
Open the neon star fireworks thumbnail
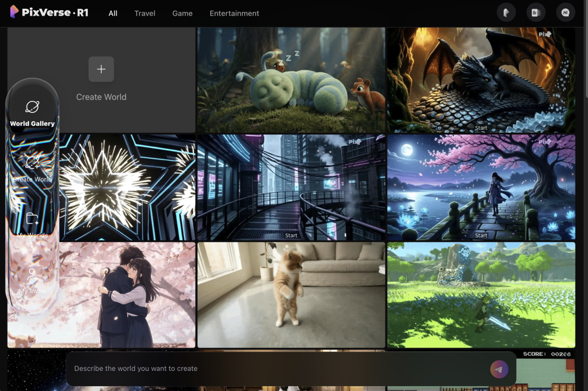pos(127,187)
